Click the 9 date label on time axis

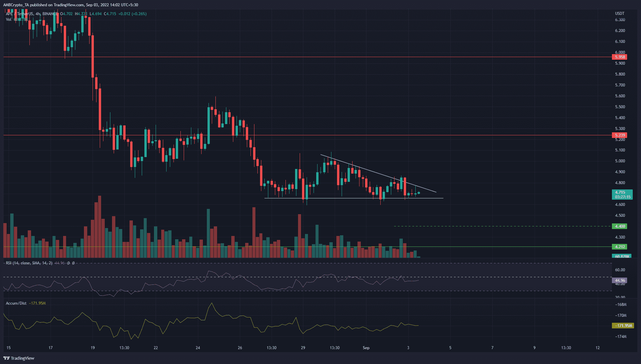click(x=534, y=348)
